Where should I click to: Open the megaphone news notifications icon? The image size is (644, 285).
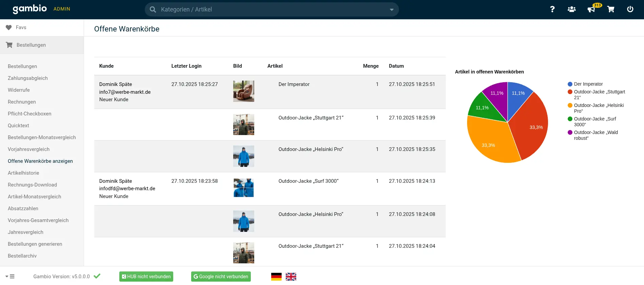click(591, 9)
